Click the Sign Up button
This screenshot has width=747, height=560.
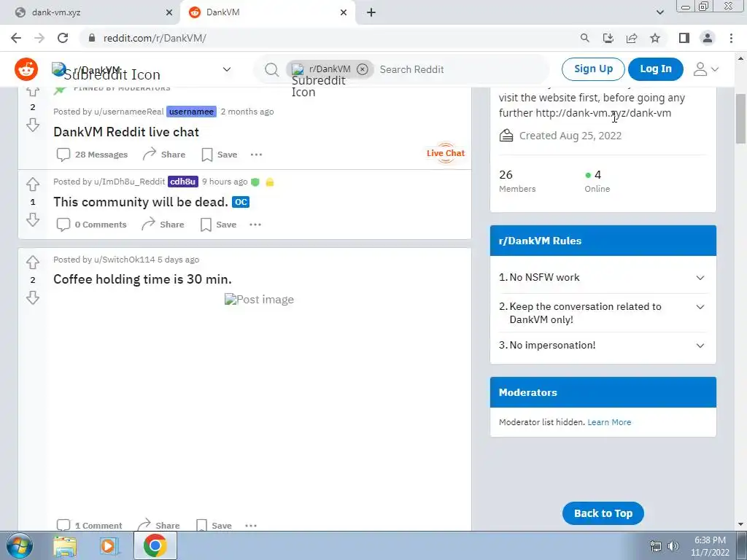click(x=593, y=69)
